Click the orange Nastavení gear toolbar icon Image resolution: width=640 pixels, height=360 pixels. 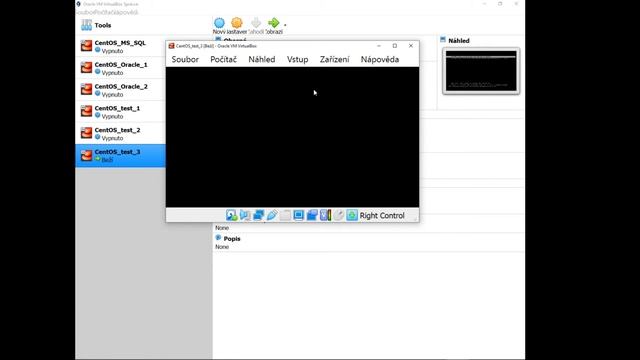coord(237,23)
